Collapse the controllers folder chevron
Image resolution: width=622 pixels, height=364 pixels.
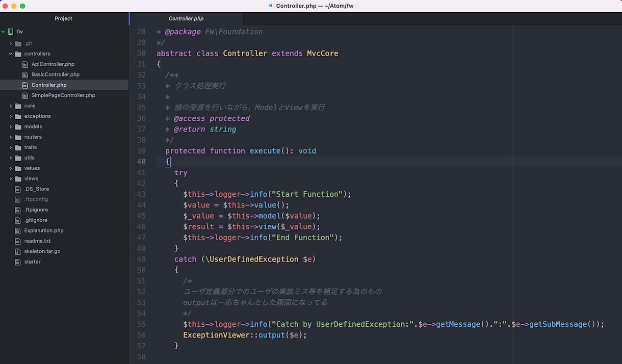(11, 54)
